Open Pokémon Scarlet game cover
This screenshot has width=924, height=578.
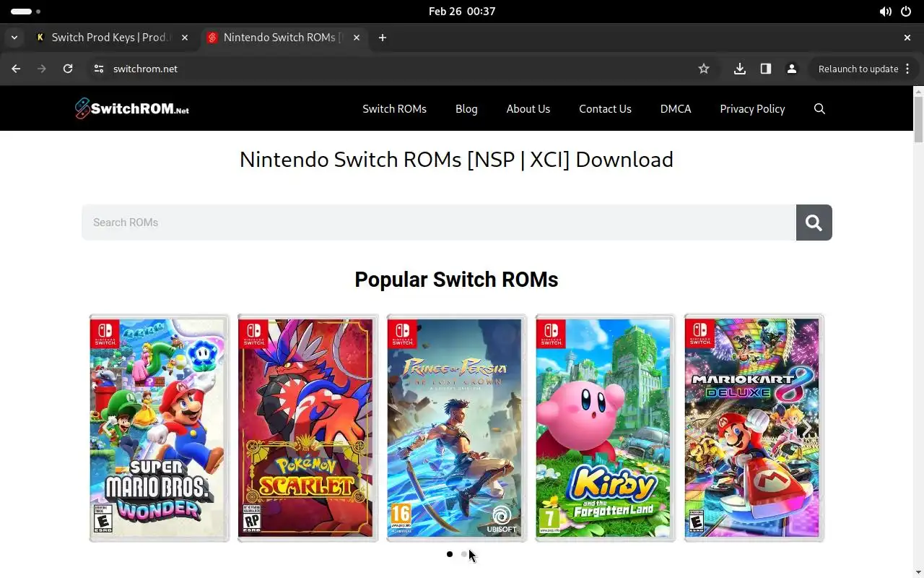[308, 428]
